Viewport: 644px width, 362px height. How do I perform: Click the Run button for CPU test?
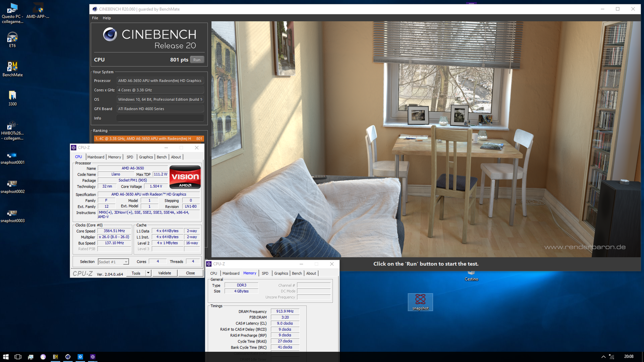click(x=197, y=60)
